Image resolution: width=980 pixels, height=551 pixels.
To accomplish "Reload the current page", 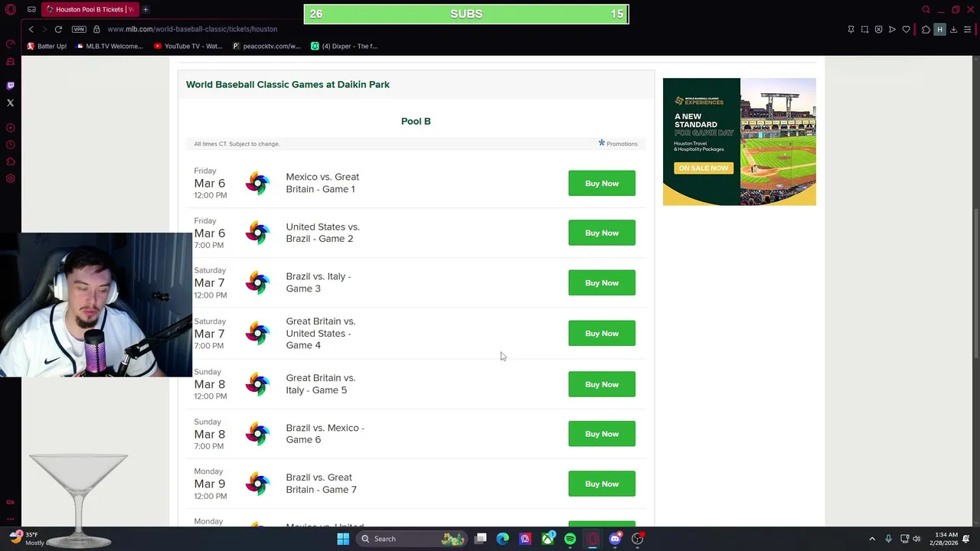I will click(58, 29).
